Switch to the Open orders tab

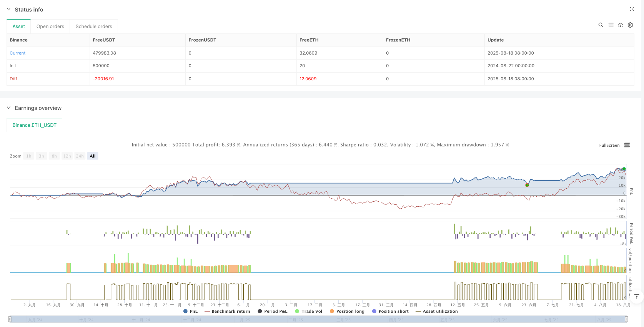50,27
